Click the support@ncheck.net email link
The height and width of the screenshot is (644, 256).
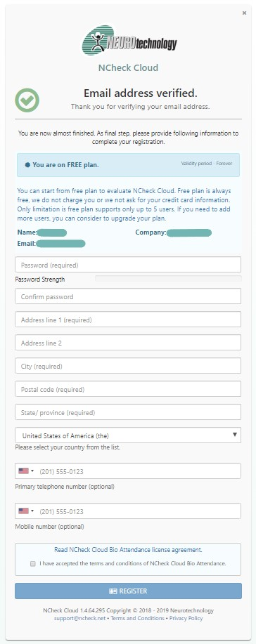pos(80,618)
